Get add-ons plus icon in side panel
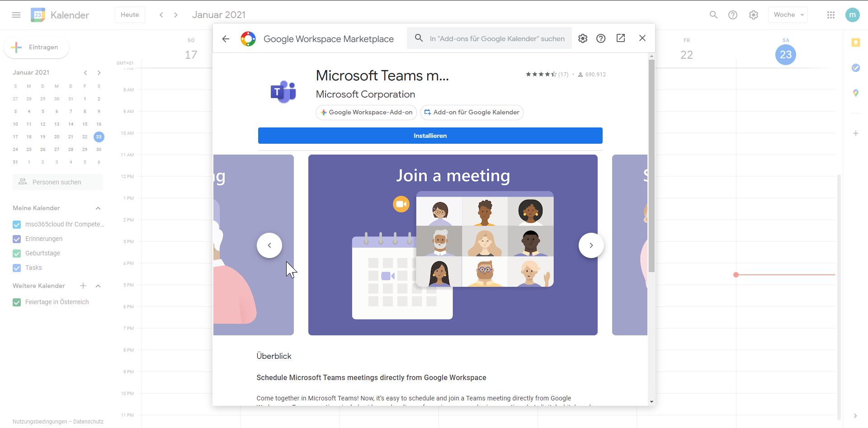Screen dimensions: 868x428 [x=856, y=133]
